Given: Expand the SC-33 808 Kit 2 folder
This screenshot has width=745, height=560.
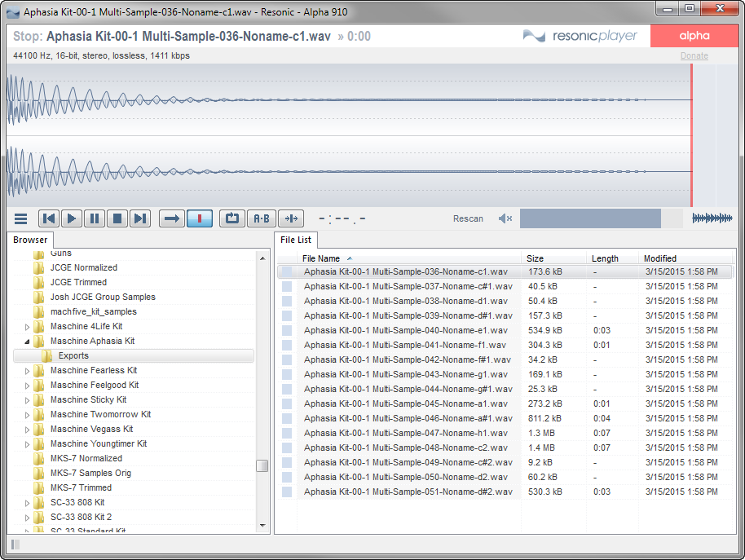Looking at the screenshot, I should (x=27, y=518).
